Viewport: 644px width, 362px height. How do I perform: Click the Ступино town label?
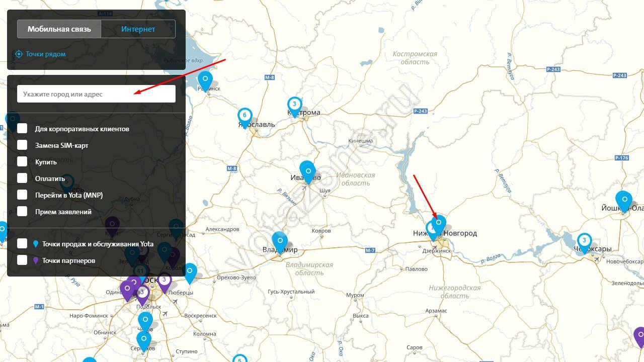point(187,351)
